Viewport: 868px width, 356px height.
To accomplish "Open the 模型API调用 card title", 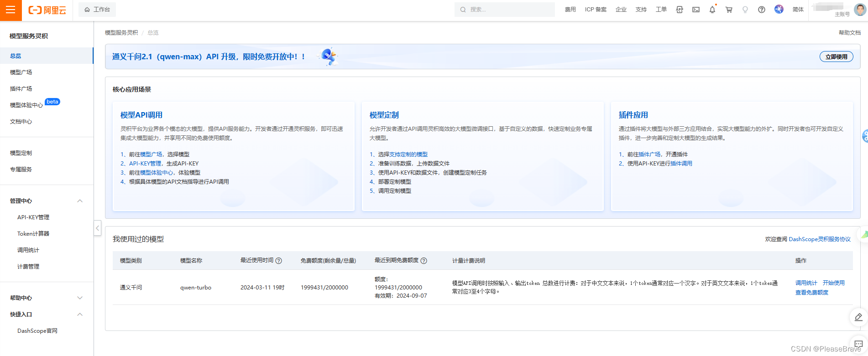I will [141, 115].
